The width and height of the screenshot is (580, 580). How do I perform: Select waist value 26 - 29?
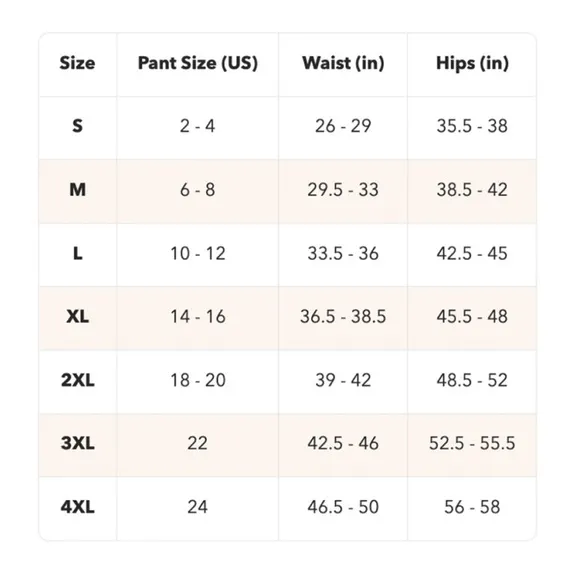tap(343, 126)
